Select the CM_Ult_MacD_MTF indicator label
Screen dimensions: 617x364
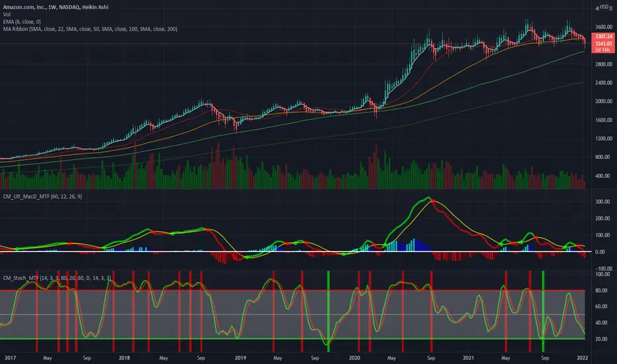pyautogui.click(x=42, y=197)
